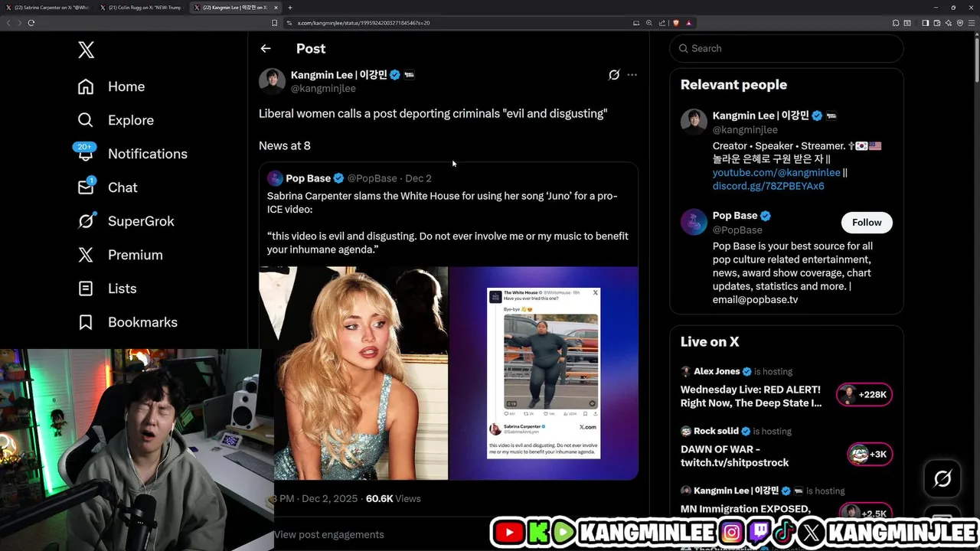Open the X logo home icon
The width and height of the screenshot is (980, 551).
click(86, 50)
